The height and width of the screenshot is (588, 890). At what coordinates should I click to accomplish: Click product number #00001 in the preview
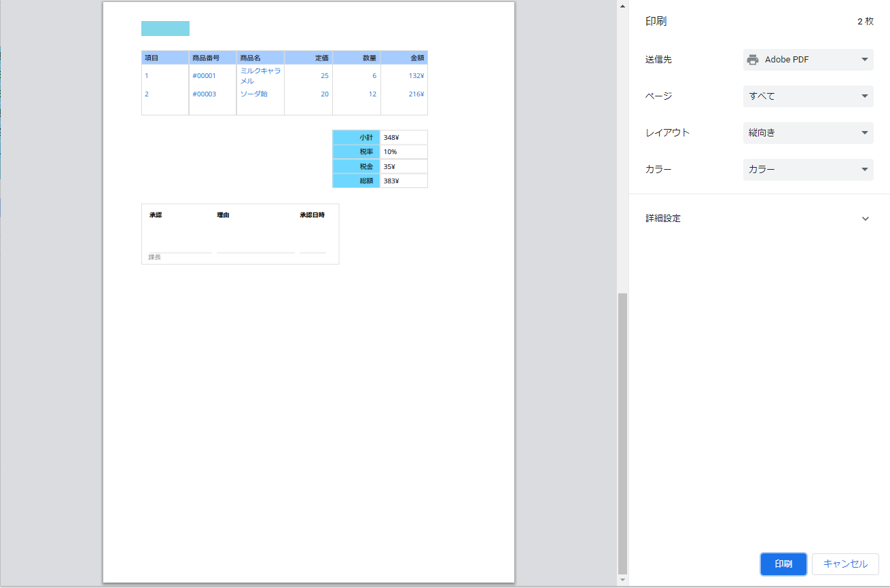tap(204, 76)
